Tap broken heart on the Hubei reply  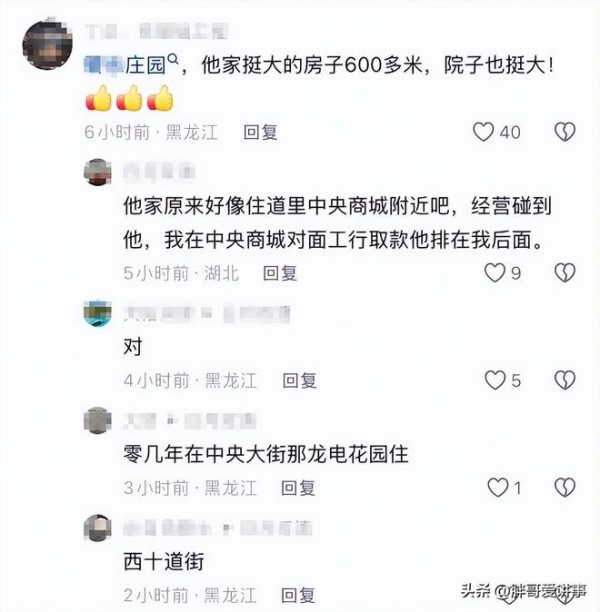(x=565, y=272)
